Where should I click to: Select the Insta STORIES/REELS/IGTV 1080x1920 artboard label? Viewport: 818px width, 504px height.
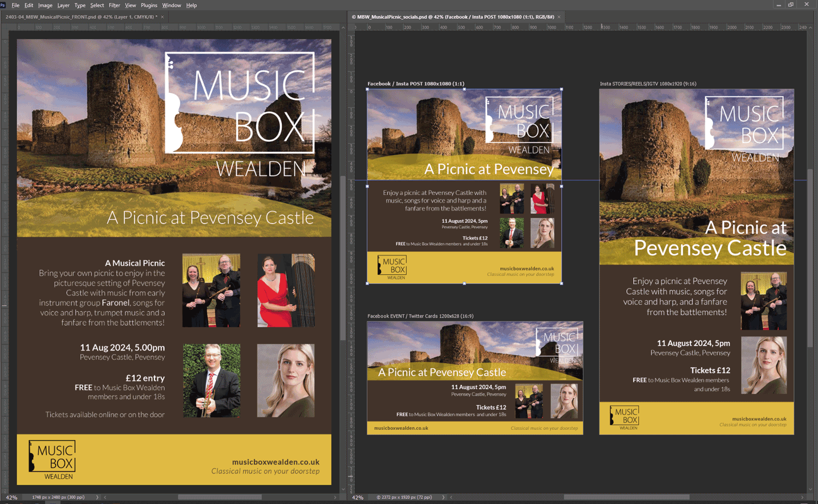pyautogui.click(x=648, y=84)
